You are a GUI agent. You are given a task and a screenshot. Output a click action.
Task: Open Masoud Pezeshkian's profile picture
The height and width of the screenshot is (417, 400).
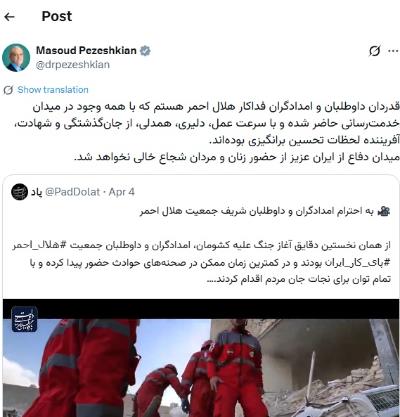point(16,58)
